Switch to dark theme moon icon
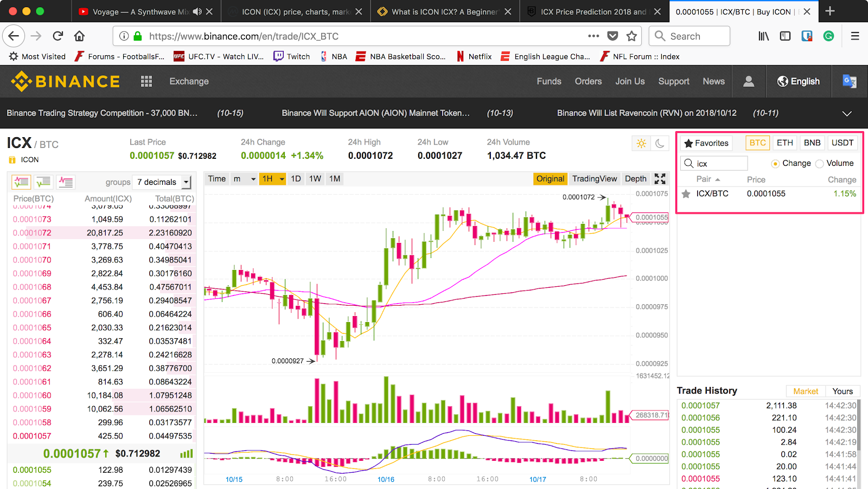The image size is (868, 489). click(x=660, y=144)
